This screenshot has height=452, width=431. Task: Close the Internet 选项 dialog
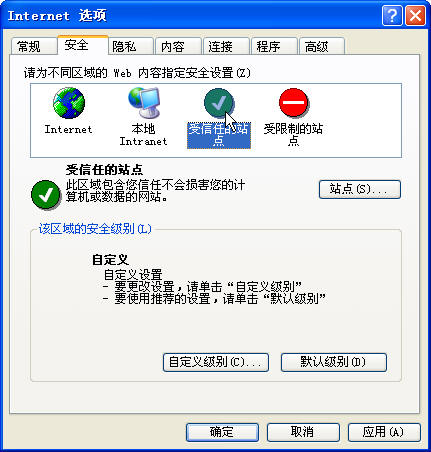(415, 15)
